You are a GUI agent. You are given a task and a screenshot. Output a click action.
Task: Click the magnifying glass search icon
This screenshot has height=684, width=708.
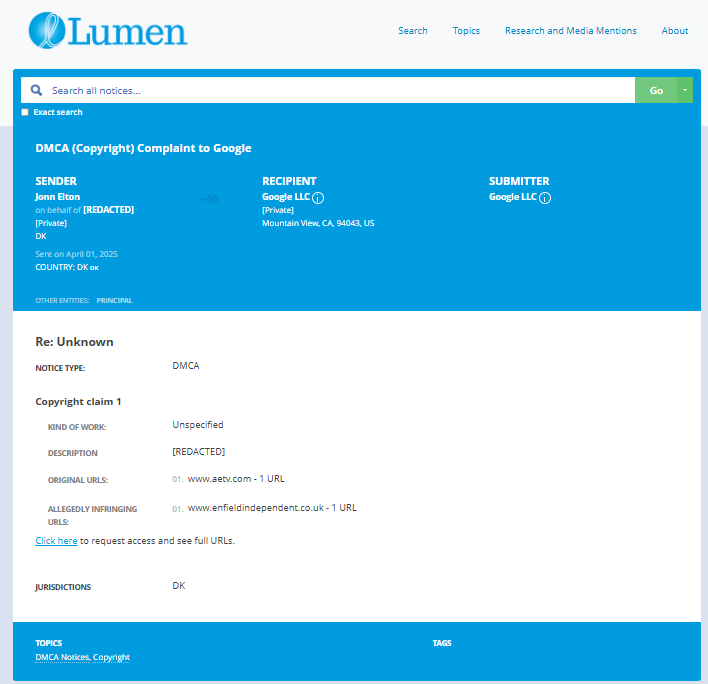point(37,90)
